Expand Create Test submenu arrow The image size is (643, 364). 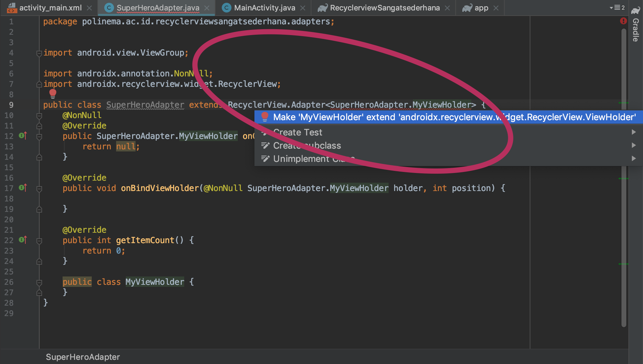coord(634,132)
